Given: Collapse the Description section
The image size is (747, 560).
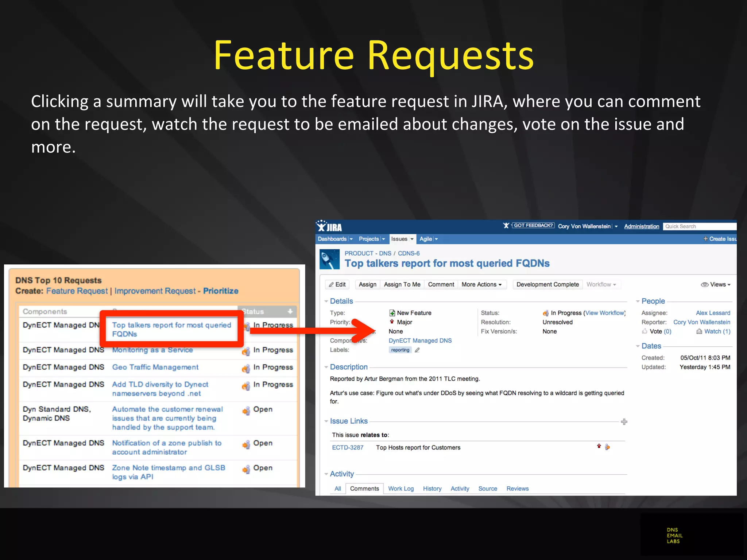Looking at the screenshot, I should coord(326,367).
